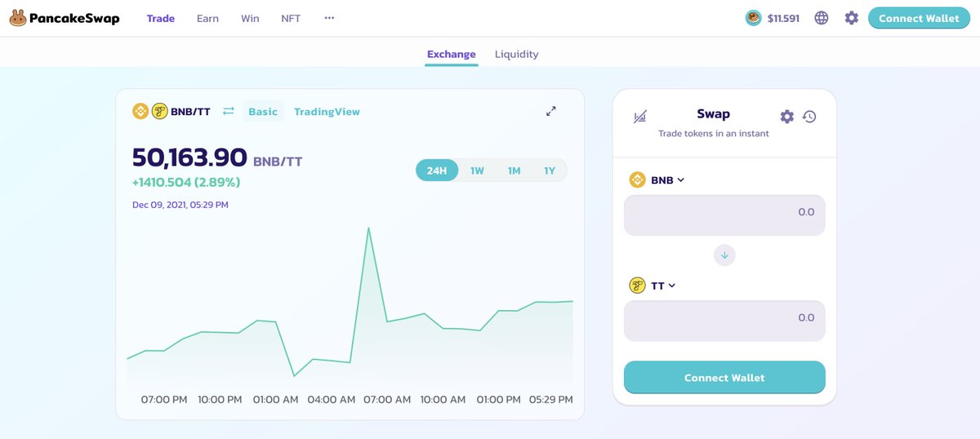Click the 50,163.90 price value

pos(189,157)
